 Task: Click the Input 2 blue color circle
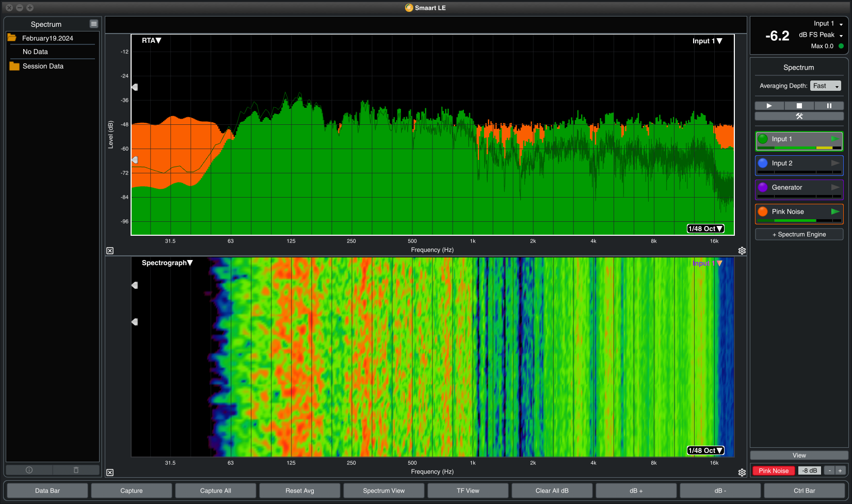(763, 163)
